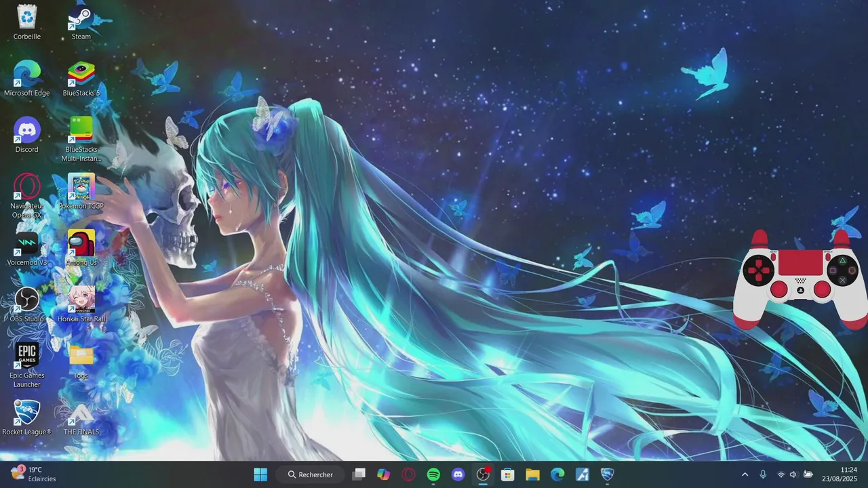Open Opera GX from the taskbar

[x=409, y=474]
